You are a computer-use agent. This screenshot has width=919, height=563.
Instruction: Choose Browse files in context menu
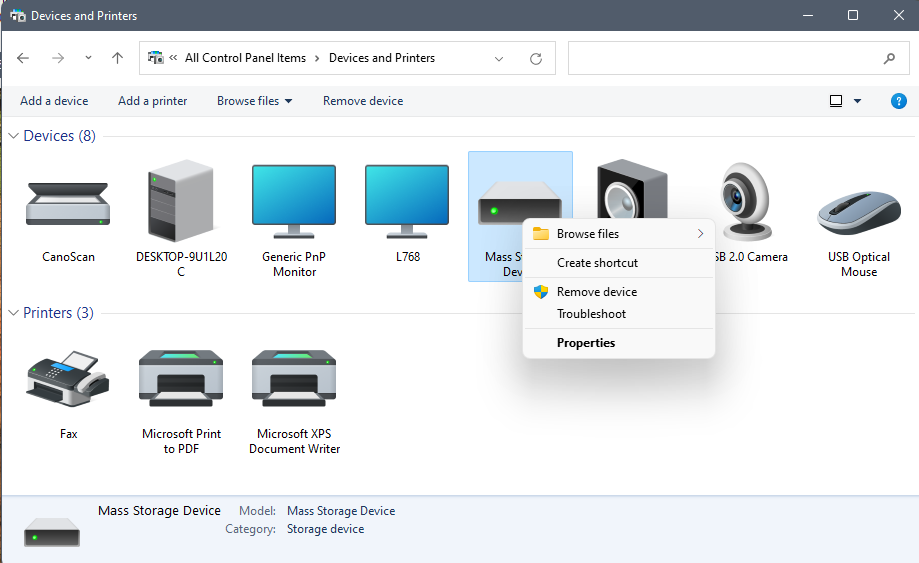pyautogui.click(x=618, y=234)
